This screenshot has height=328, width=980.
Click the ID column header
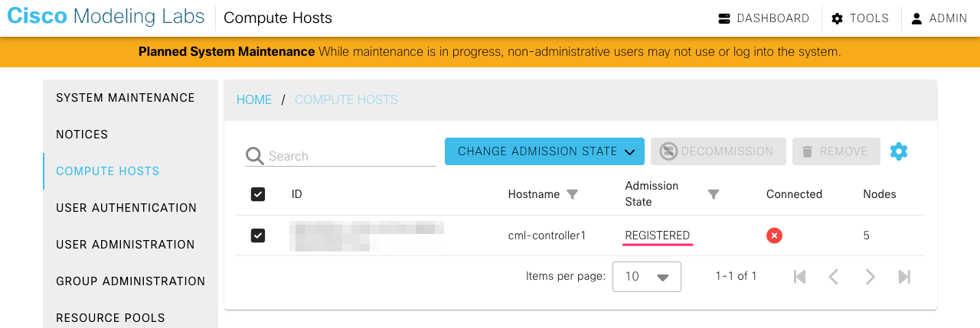297,194
